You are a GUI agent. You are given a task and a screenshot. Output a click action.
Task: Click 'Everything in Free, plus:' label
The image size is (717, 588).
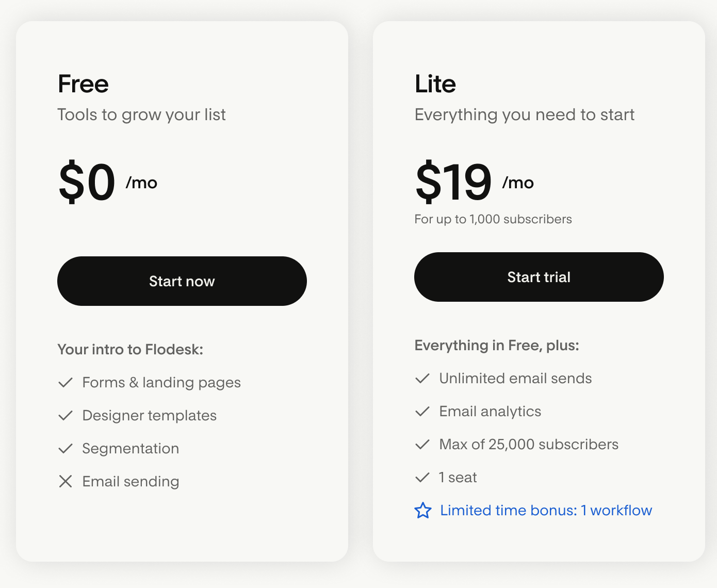tap(497, 346)
